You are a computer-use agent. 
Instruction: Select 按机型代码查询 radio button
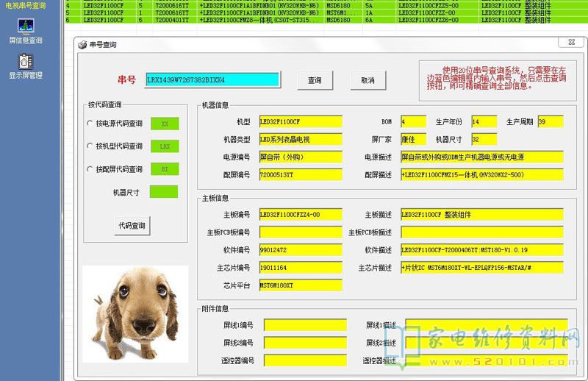coord(90,146)
